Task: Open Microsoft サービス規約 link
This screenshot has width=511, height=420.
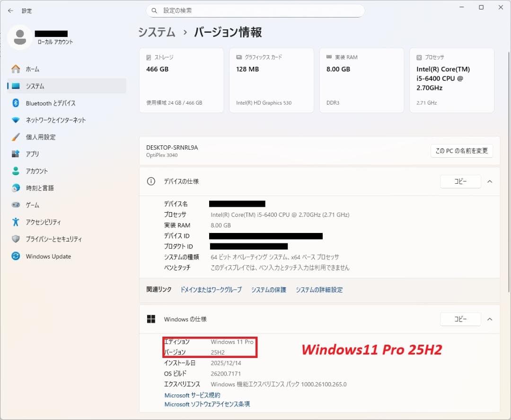Action: tap(192, 395)
